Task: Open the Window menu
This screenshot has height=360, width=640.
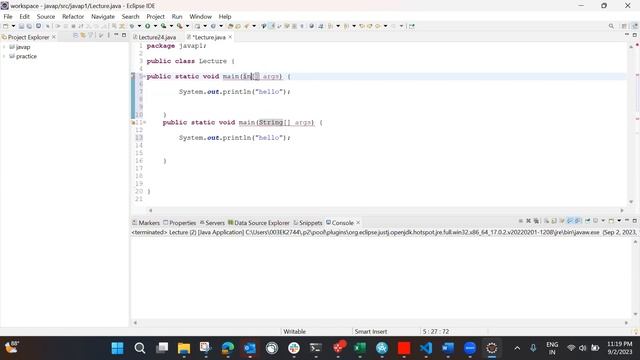Action: [x=200, y=17]
